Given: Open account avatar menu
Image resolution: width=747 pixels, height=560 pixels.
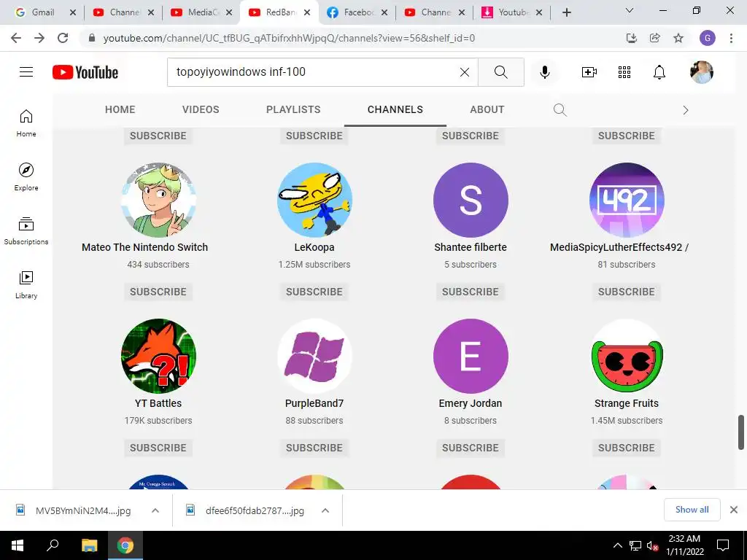Looking at the screenshot, I should click(x=702, y=72).
